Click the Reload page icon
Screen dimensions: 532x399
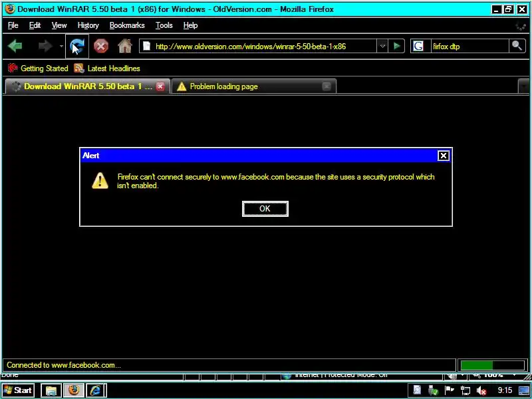(x=77, y=46)
